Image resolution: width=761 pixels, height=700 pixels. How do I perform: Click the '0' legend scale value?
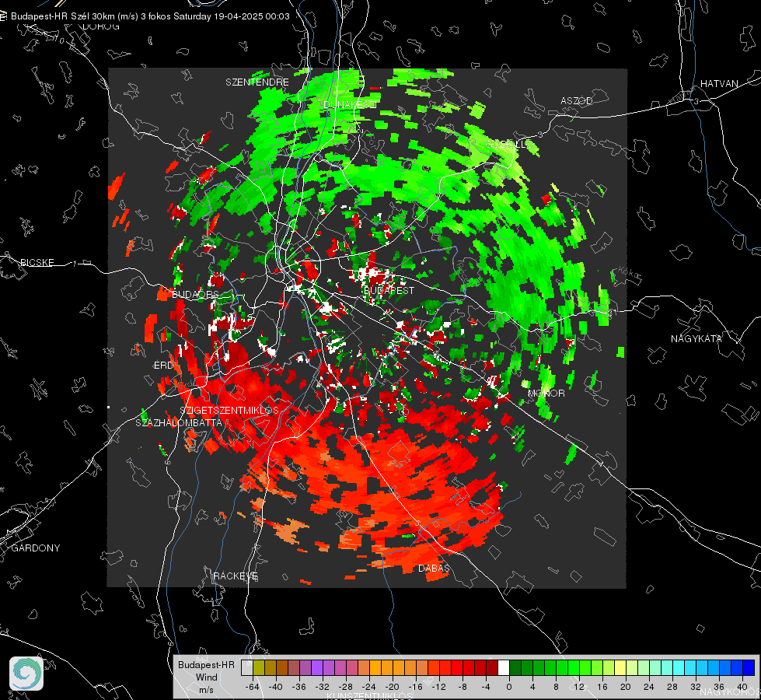point(509,687)
